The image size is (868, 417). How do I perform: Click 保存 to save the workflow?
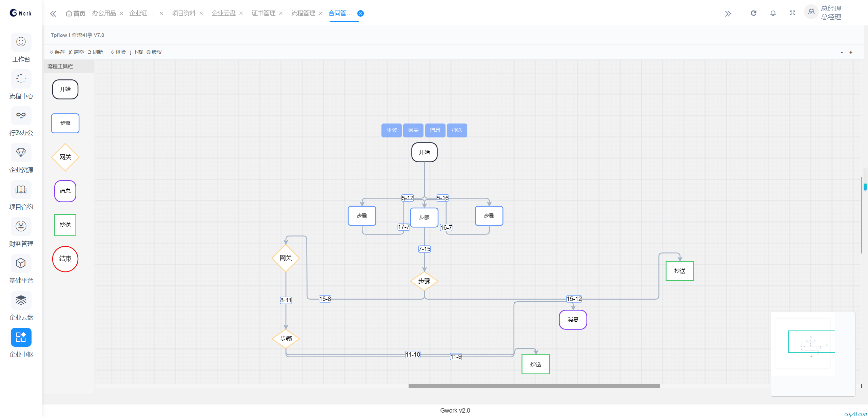click(57, 52)
